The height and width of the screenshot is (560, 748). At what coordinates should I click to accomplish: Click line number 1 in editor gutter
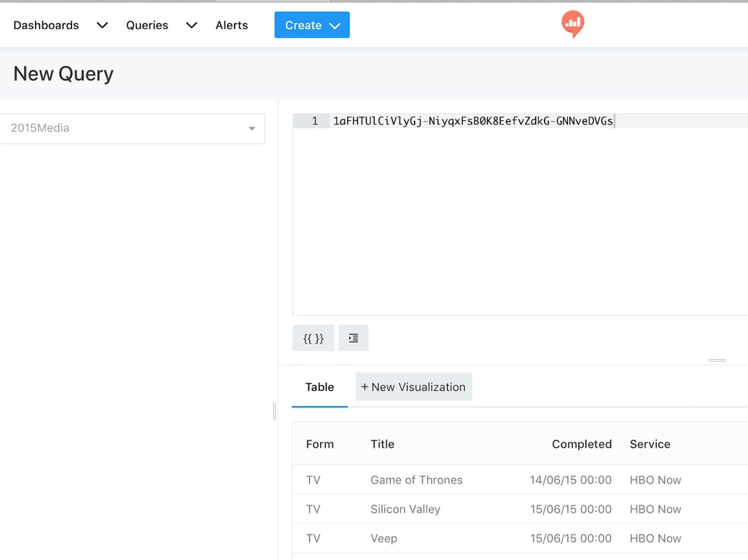(x=315, y=121)
